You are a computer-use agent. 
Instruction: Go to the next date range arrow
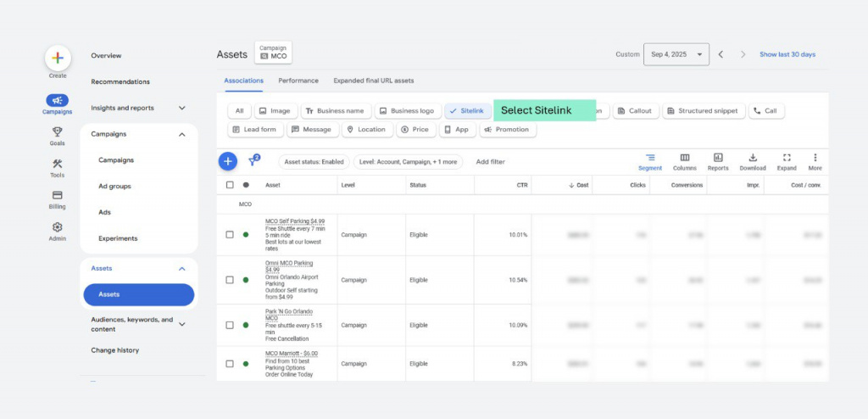pos(743,54)
